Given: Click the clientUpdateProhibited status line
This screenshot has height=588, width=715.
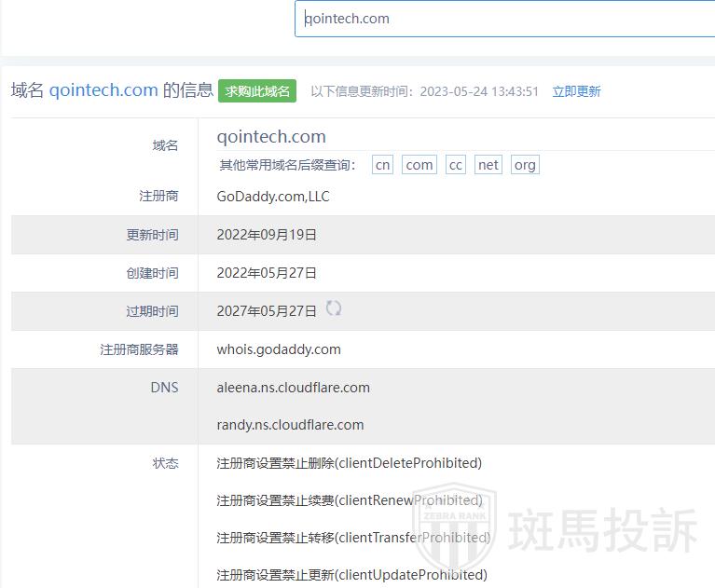Looking at the screenshot, I should click(x=351, y=575).
